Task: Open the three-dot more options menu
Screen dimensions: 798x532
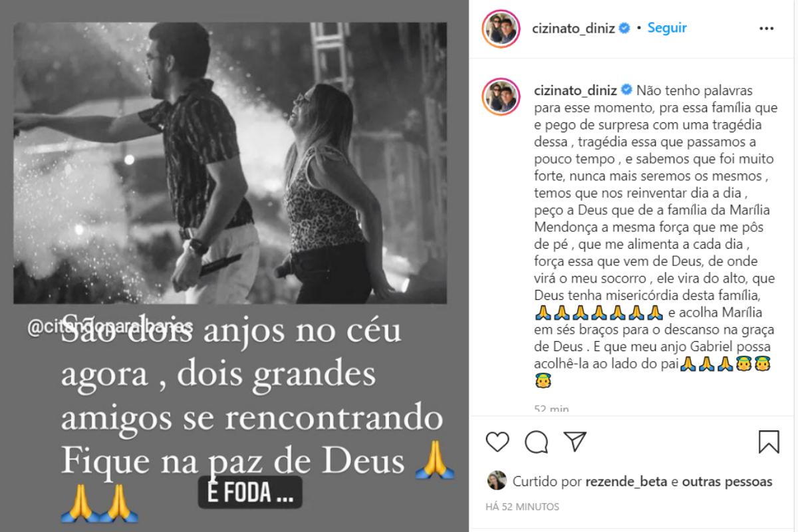Action: pyautogui.click(x=766, y=29)
